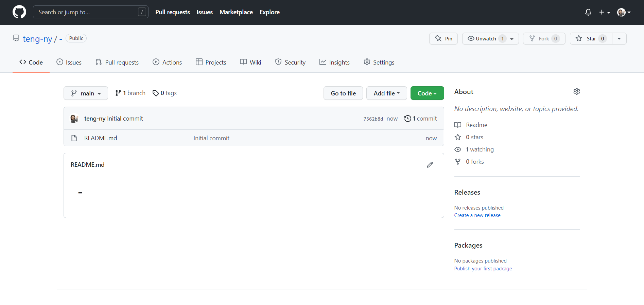Open Initial commit message in README.md row
The image size is (644, 305).
pos(211,138)
